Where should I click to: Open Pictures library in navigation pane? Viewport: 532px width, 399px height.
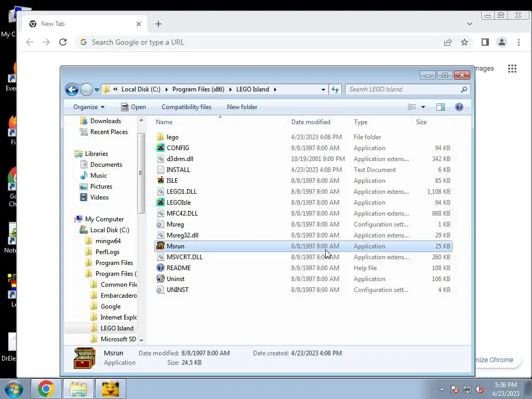101,187
